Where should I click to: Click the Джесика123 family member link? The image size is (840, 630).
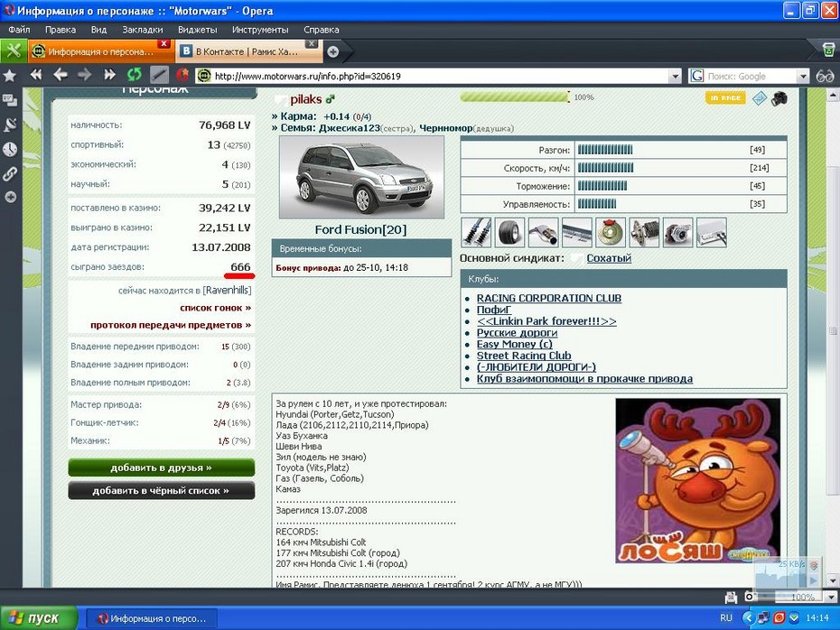pos(350,128)
